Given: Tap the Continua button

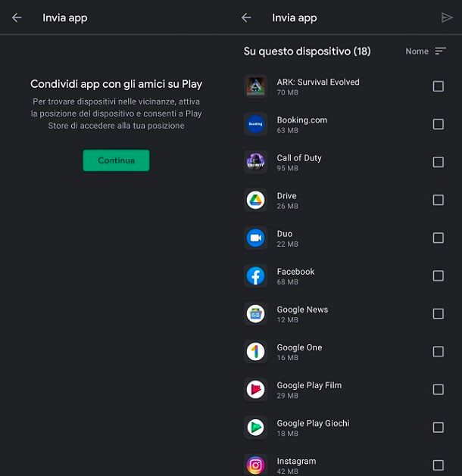Looking at the screenshot, I should click(x=117, y=160).
